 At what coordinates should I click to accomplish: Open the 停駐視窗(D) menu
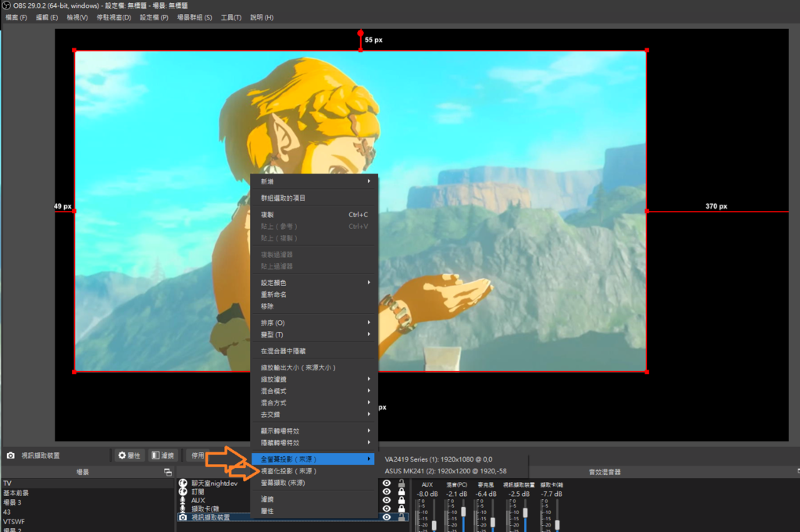(x=114, y=17)
